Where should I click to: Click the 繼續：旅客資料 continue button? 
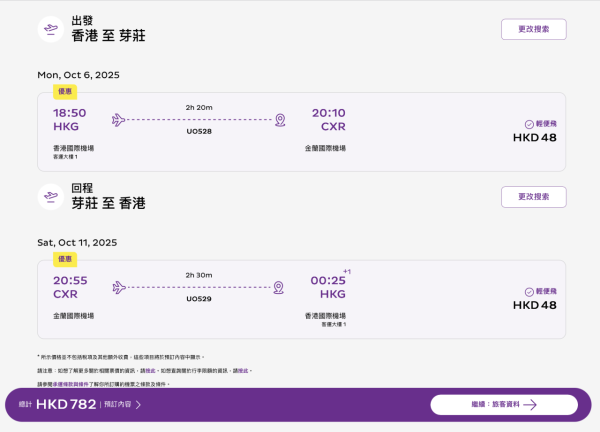coord(504,404)
